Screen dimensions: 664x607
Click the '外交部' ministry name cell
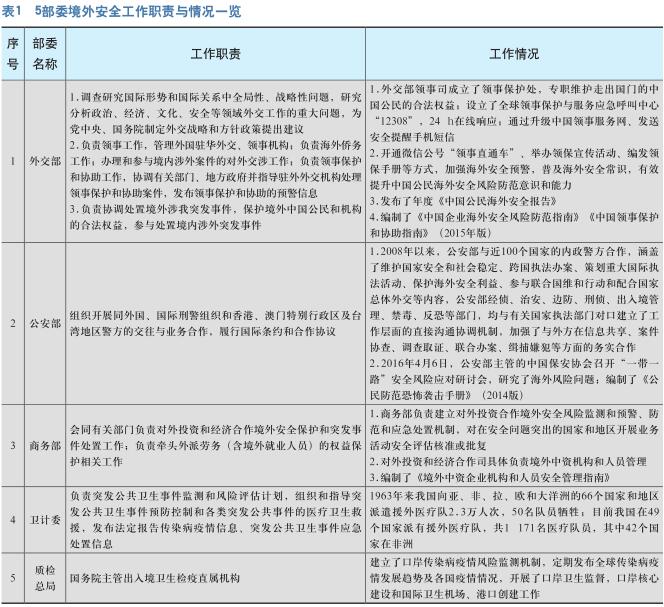click(44, 159)
